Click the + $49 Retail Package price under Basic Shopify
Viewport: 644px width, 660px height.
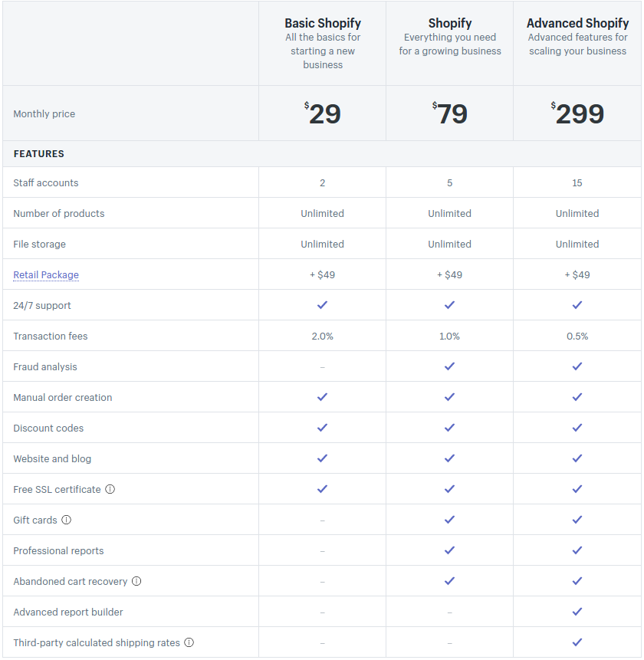pos(323,275)
